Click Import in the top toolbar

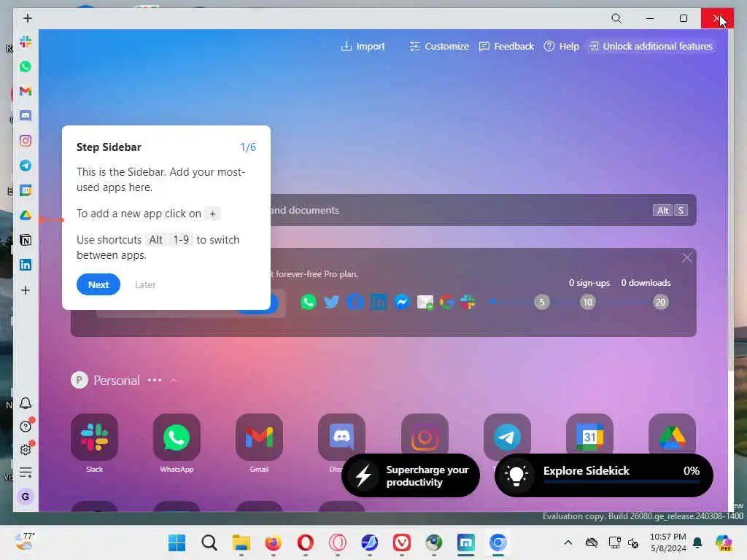click(363, 46)
